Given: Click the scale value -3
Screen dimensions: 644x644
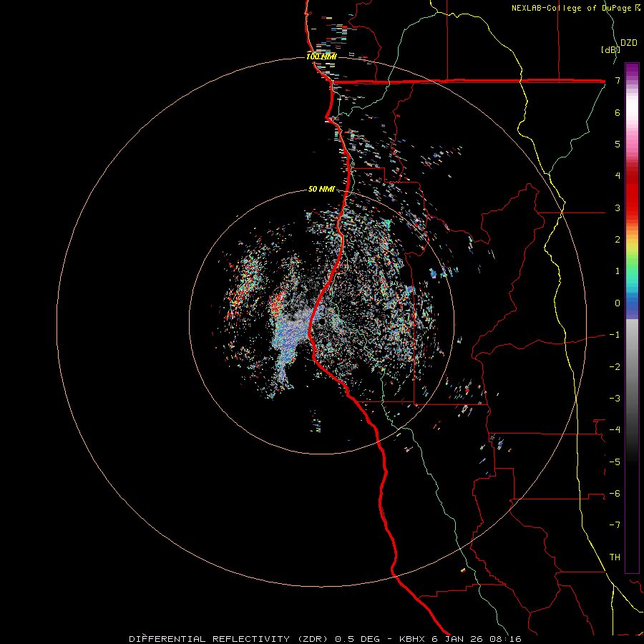Looking at the screenshot, I should (x=615, y=399).
